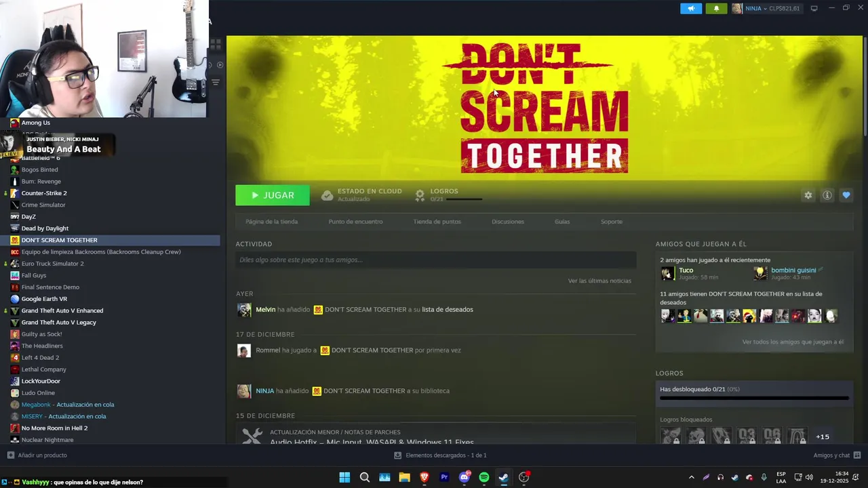This screenshot has width=868, height=488.
Task: Open Amigos y chat panel
Action: point(837,455)
